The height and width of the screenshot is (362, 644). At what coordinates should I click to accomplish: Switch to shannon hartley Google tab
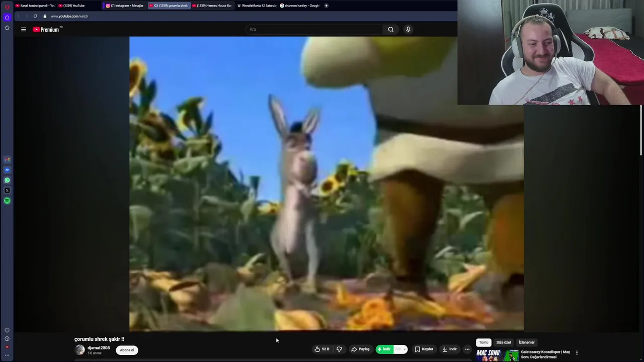[300, 6]
